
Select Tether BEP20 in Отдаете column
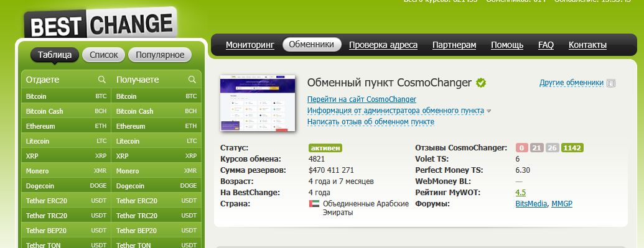[x=66, y=231]
